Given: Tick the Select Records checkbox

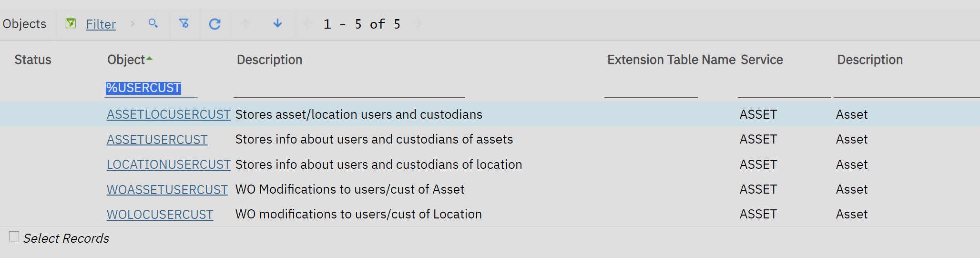Looking at the screenshot, I should [14, 237].
